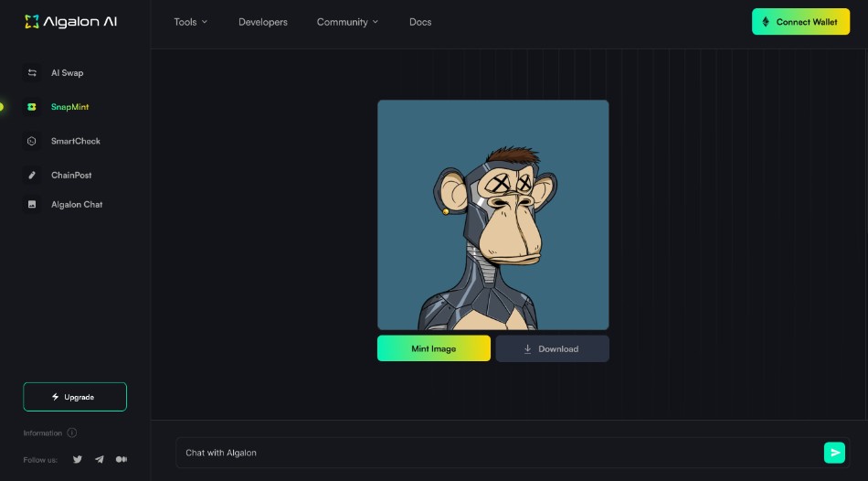868x481 pixels.
Task: Expand the Tools dropdown menu
Action: [x=190, y=22]
